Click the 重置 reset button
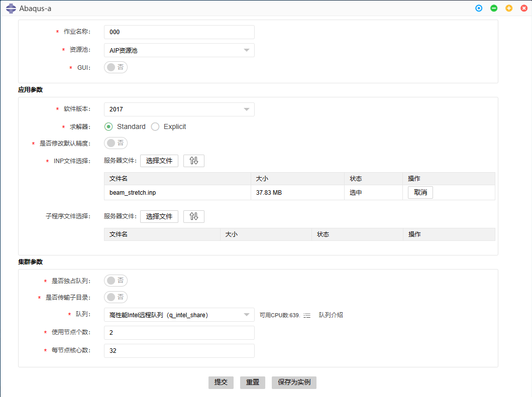Viewport: 532px width, 397px height. pyautogui.click(x=253, y=382)
